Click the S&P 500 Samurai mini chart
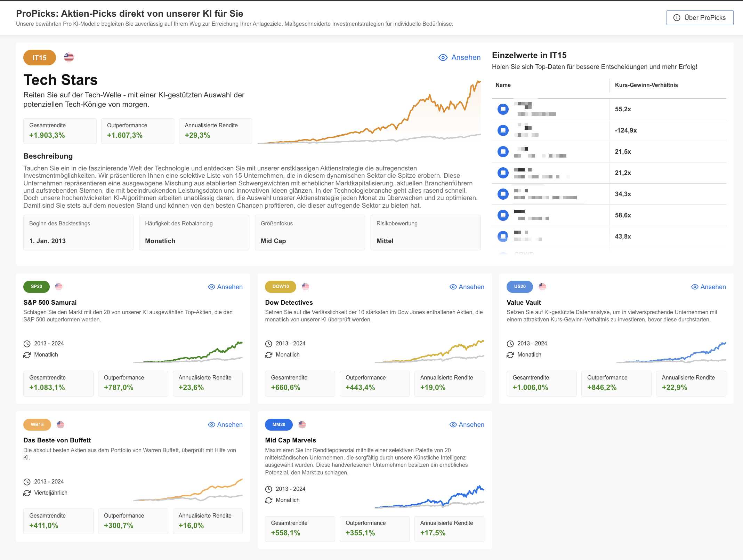743x560 pixels. (188, 352)
